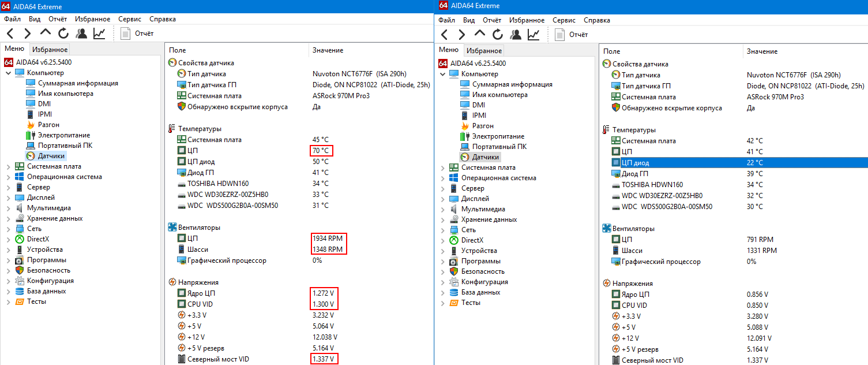Click Up arrow in left AIDA64 window toolbar
The image size is (868, 365).
[x=46, y=33]
